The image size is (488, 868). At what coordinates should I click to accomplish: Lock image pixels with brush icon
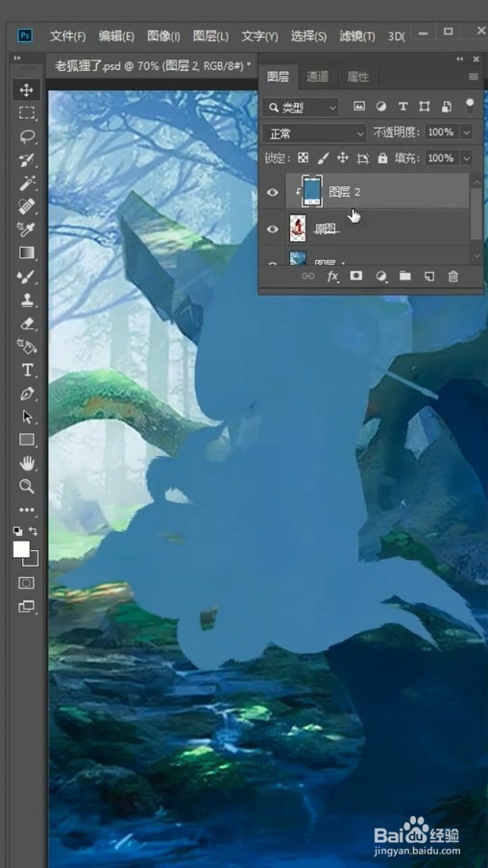pyautogui.click(x=323, y=158)
